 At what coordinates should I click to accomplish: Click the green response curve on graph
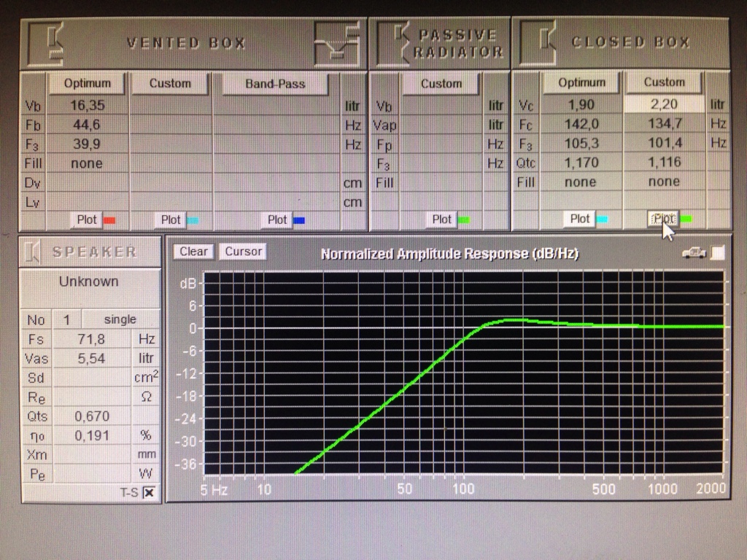(405, 389)
